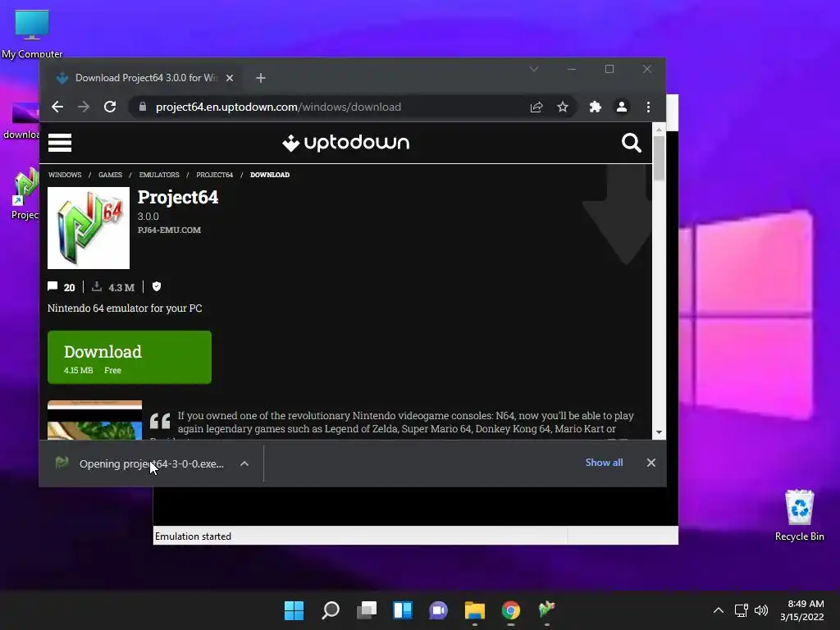Reload the Uptodown page

[110, 107]
